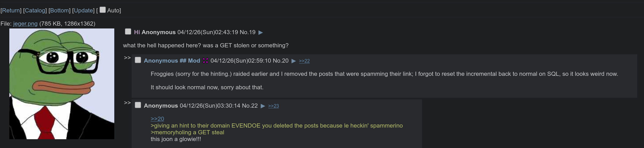
Task: Click post number 19 to quote
Action: pos(251,32)
